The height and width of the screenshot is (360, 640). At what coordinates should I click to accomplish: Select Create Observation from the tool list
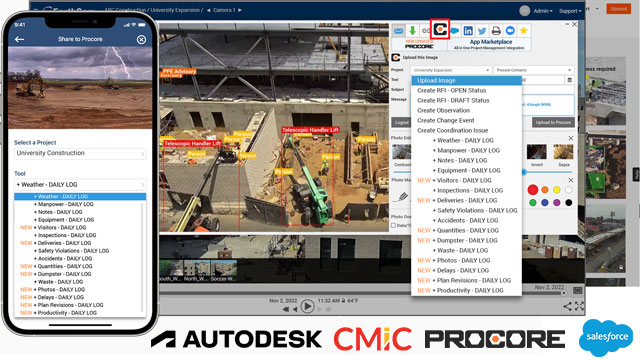(x=443, y=110)
